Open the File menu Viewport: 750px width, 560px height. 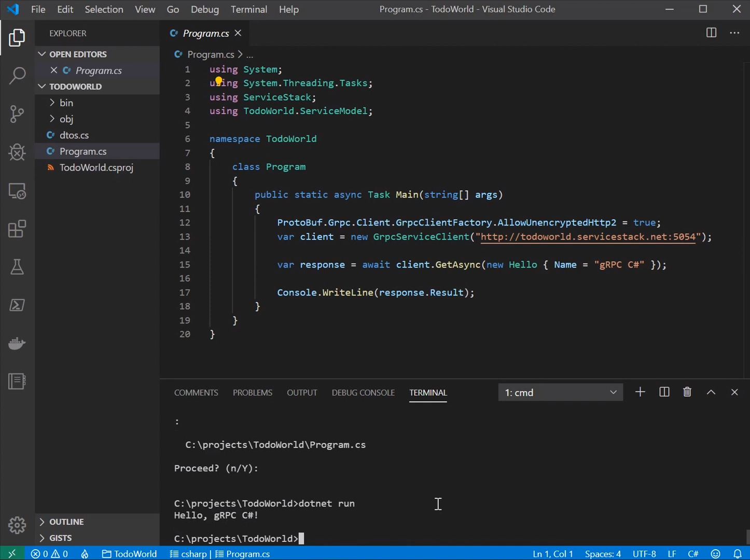point(38,9)
